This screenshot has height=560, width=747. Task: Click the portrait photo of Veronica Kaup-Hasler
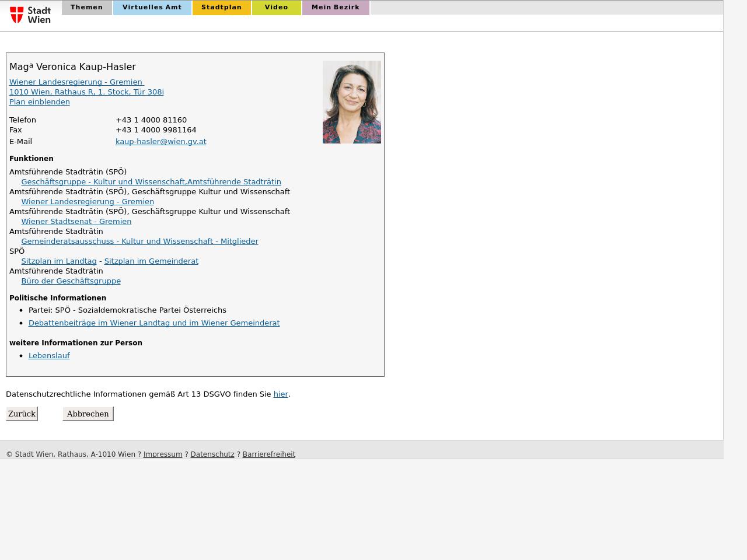click(x=351, y=102)
